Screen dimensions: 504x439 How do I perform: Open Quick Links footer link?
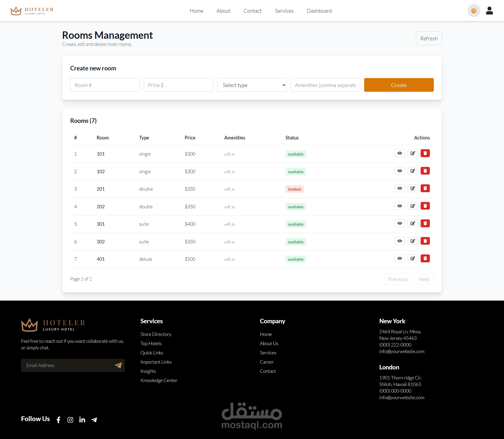pyautogui.click(x=152, y=353)
